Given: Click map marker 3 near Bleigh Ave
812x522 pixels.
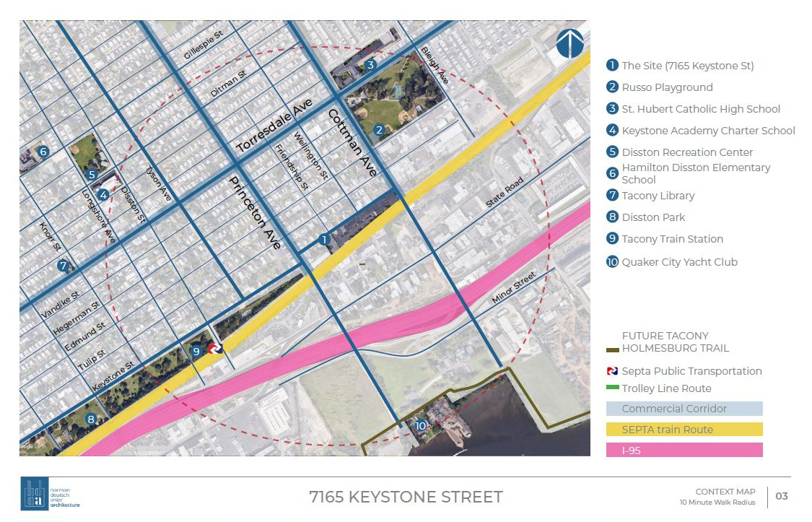Looking at the screenshot, I should pyautogui.click(x=370, y=65).
